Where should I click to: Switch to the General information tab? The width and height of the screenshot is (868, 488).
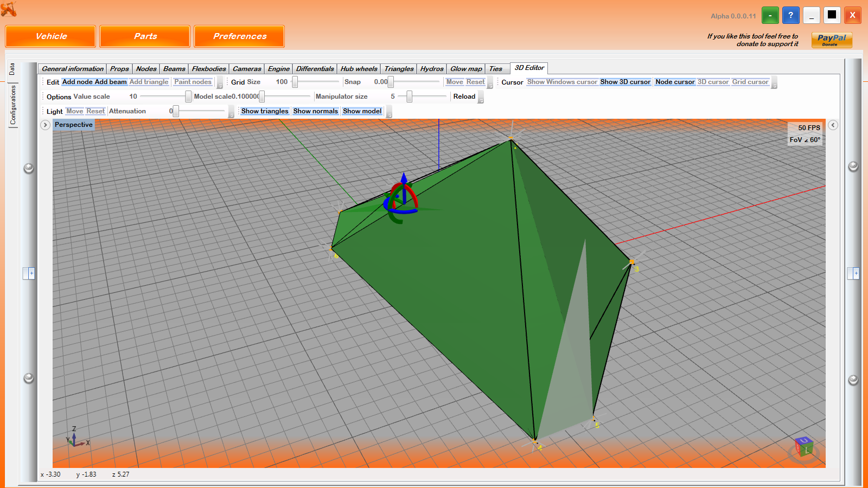pyautogui.click(x=73, y=69)
